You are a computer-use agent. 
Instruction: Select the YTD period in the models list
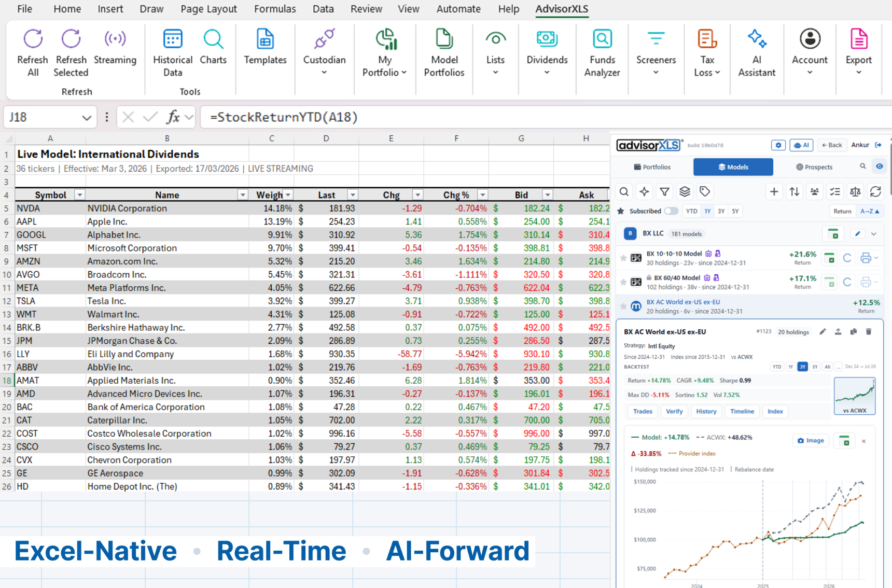[x=691, y=211]
